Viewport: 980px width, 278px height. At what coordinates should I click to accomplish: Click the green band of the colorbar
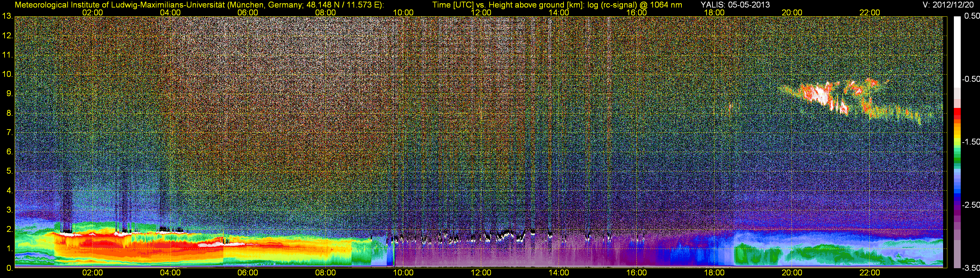(x=957, y=160)
